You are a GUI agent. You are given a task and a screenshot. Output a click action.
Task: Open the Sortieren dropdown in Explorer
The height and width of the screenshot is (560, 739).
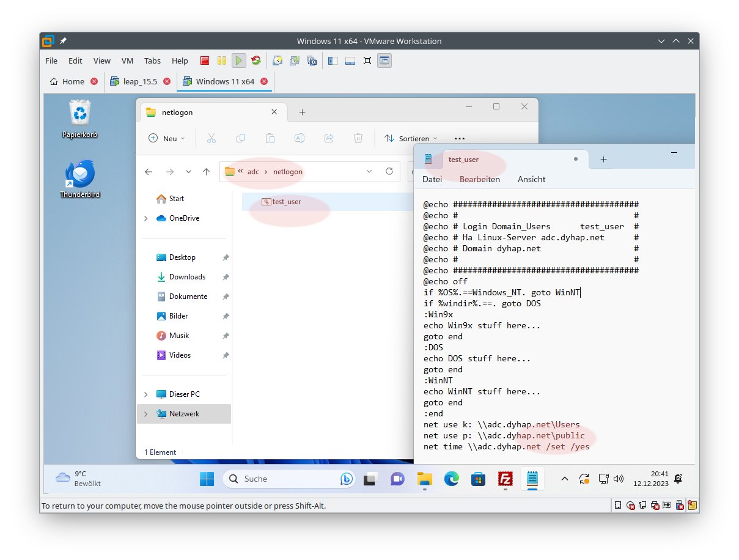(x=411, y=139)
